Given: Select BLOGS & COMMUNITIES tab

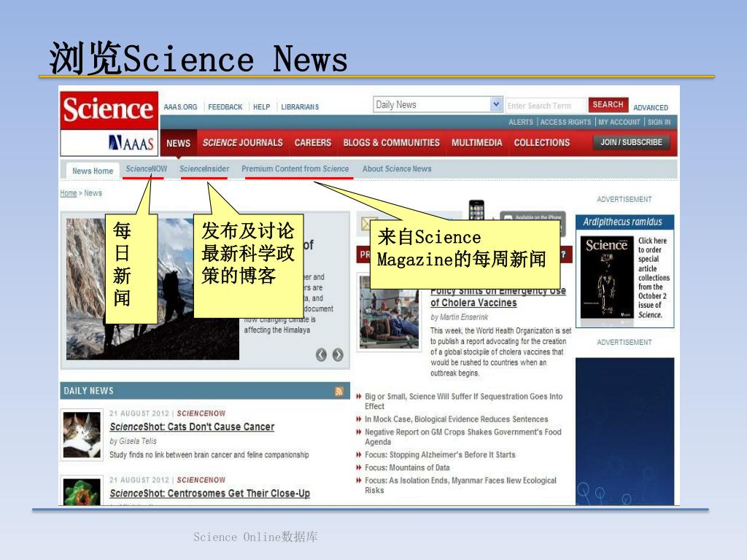Looking at the screenshot, I should (x=392, y=143).
